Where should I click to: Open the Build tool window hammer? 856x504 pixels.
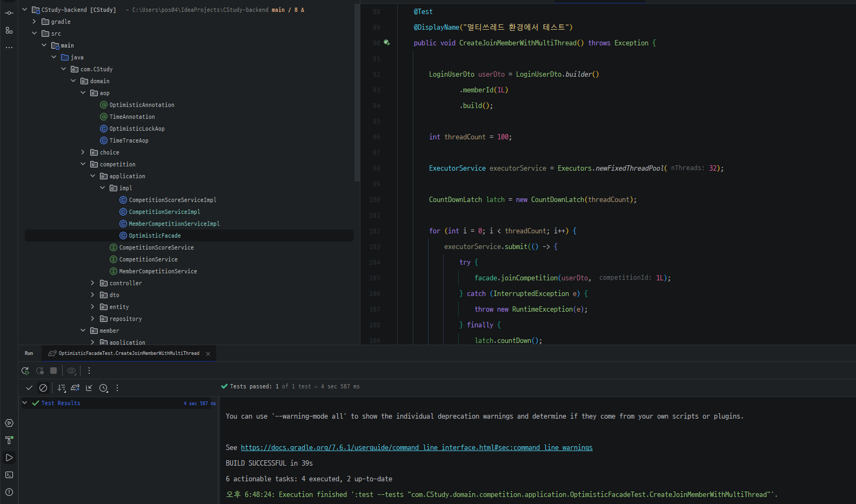(x=9, y=440)
